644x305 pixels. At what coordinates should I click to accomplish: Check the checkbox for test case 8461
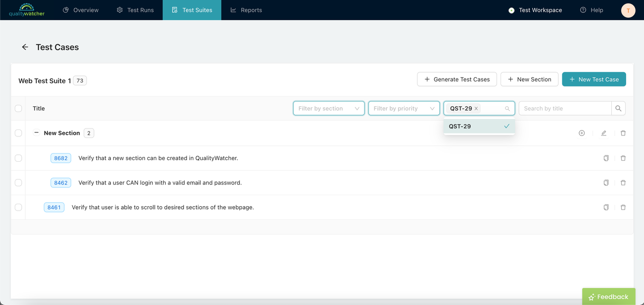[x=18, y=208]
